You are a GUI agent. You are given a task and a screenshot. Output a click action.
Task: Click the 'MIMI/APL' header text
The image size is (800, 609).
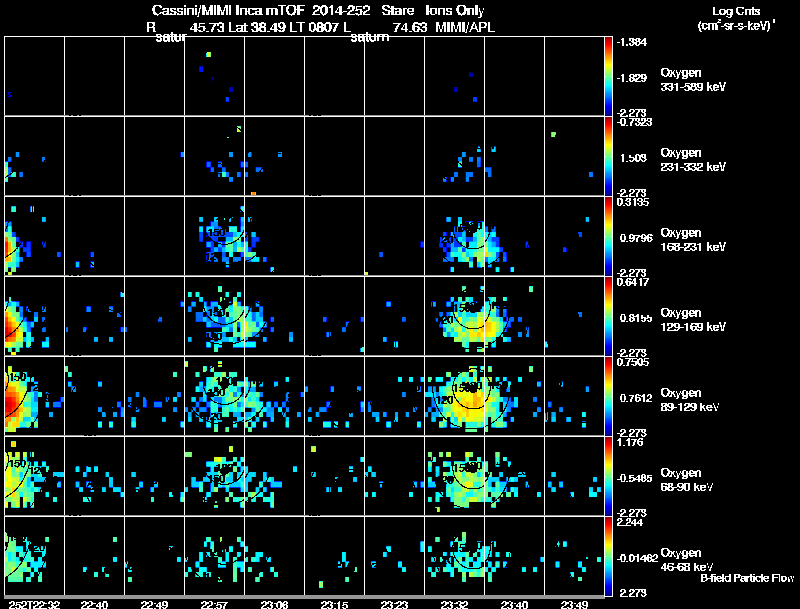point(465,27)
